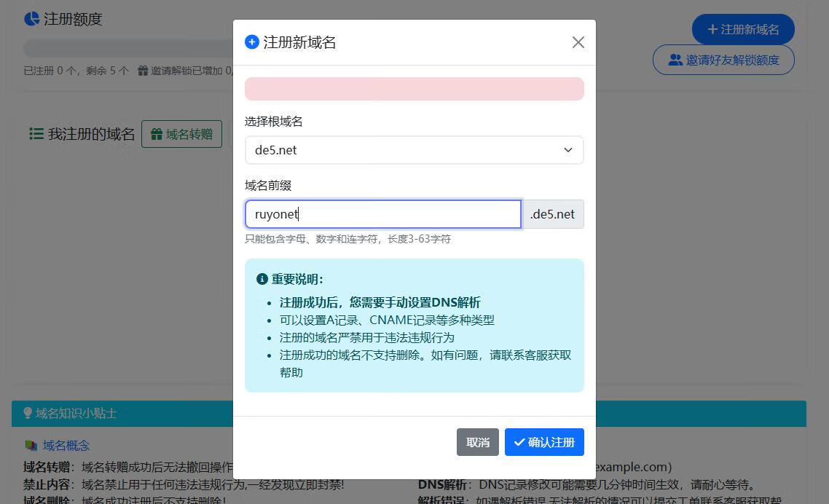
Task: Click the users icon on 邀请好友解锁额度
Action: click(675, 60)
